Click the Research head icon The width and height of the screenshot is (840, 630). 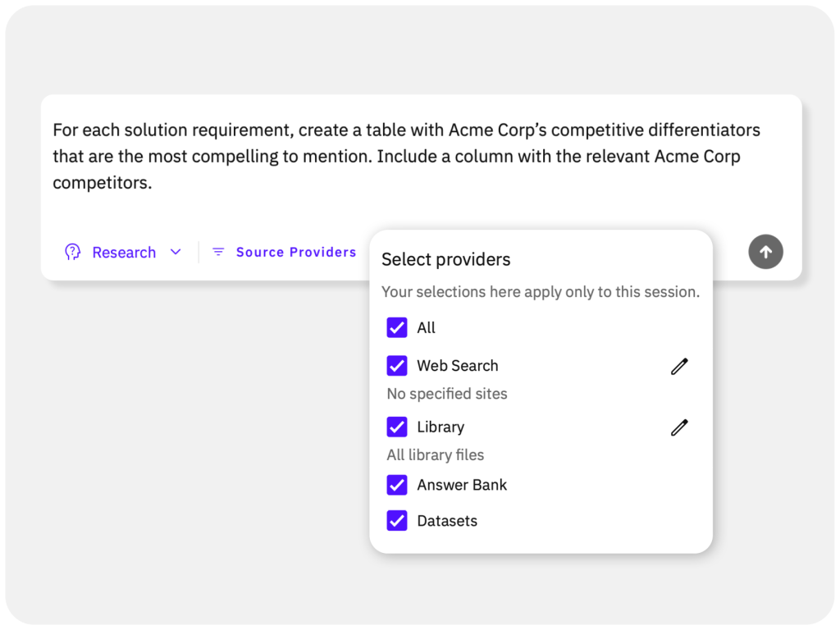[73, 252]
